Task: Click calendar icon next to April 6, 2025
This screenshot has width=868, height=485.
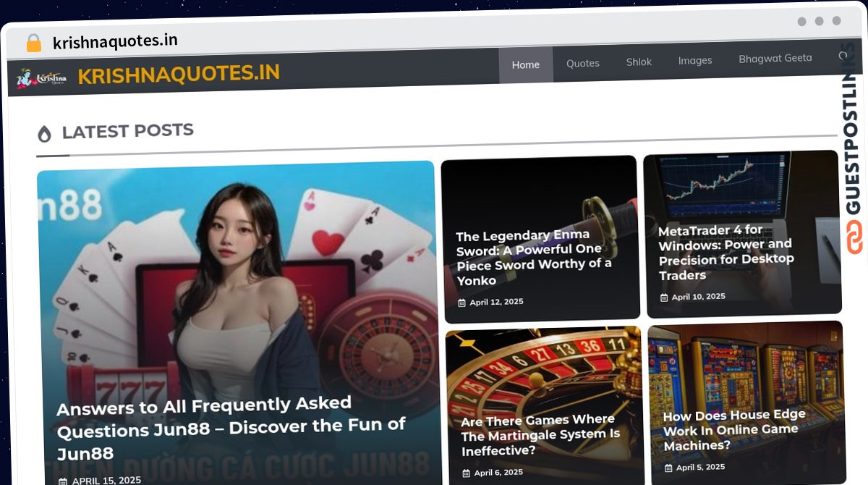Action: [467, 473]
